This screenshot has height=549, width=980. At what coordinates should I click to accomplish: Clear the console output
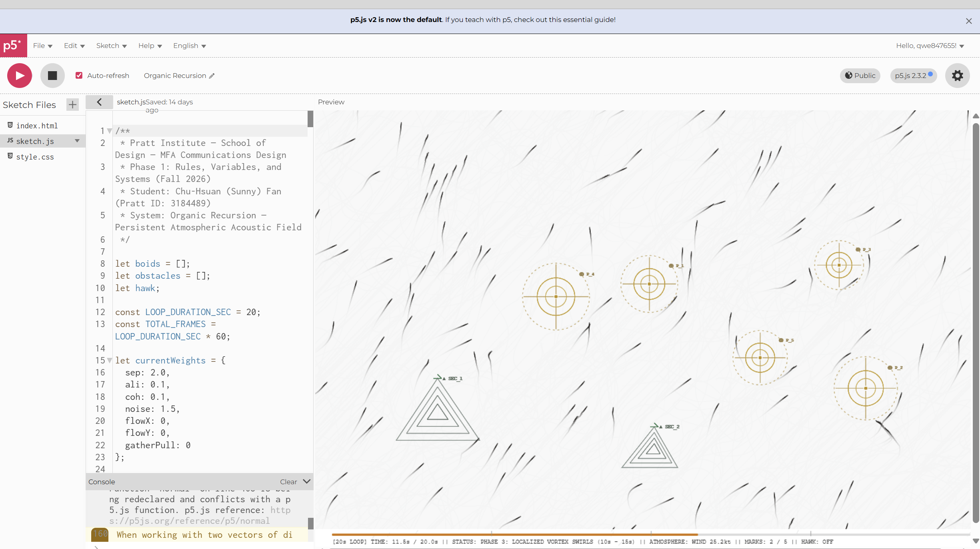click(x=288, y=482)
